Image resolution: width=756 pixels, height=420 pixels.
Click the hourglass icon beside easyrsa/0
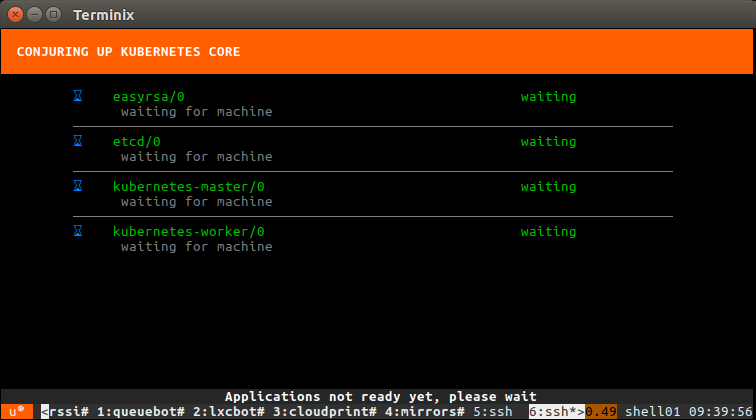78,96
